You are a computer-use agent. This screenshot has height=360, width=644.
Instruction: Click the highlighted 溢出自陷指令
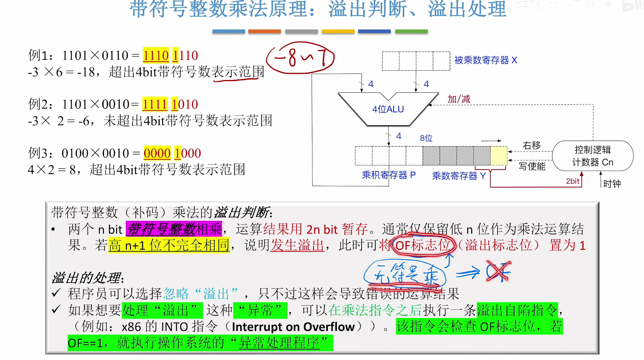[517, 310]
